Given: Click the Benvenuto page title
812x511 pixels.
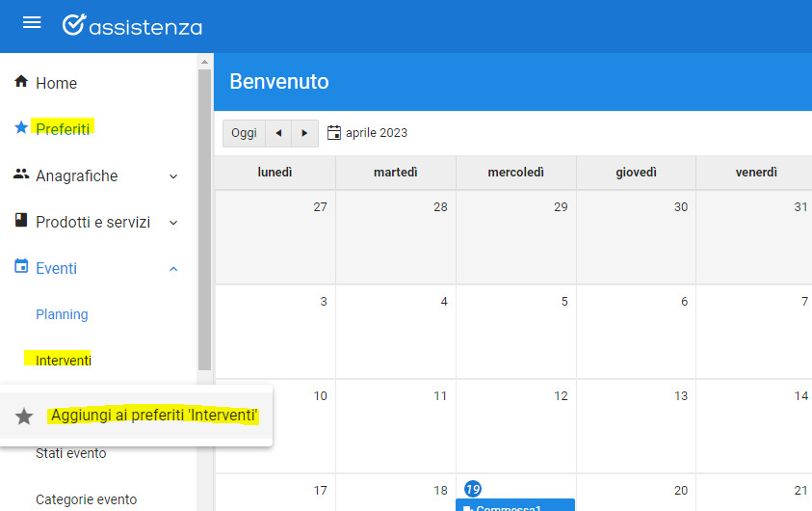Looking at the screenshot, I should pyautogui.click(x=279, y=81).
